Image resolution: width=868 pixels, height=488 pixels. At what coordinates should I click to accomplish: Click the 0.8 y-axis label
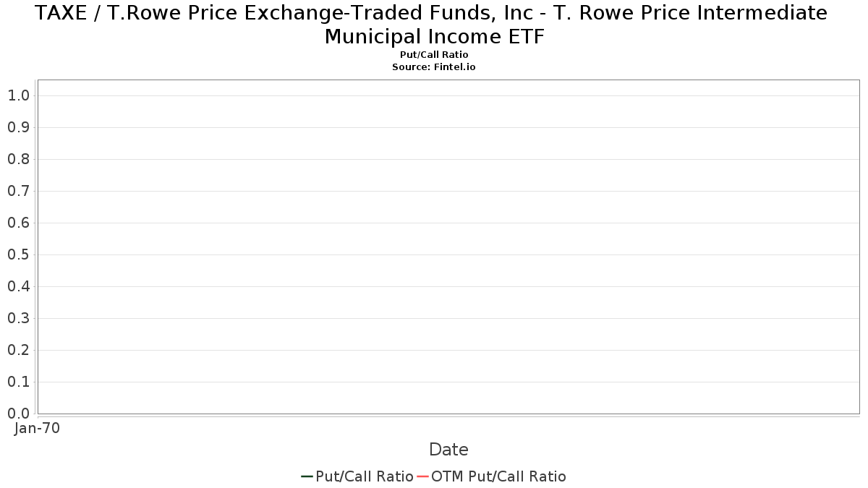click(19, 159)
